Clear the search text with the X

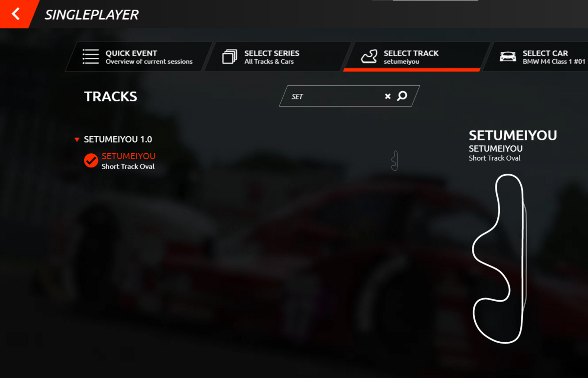[388, 96]
